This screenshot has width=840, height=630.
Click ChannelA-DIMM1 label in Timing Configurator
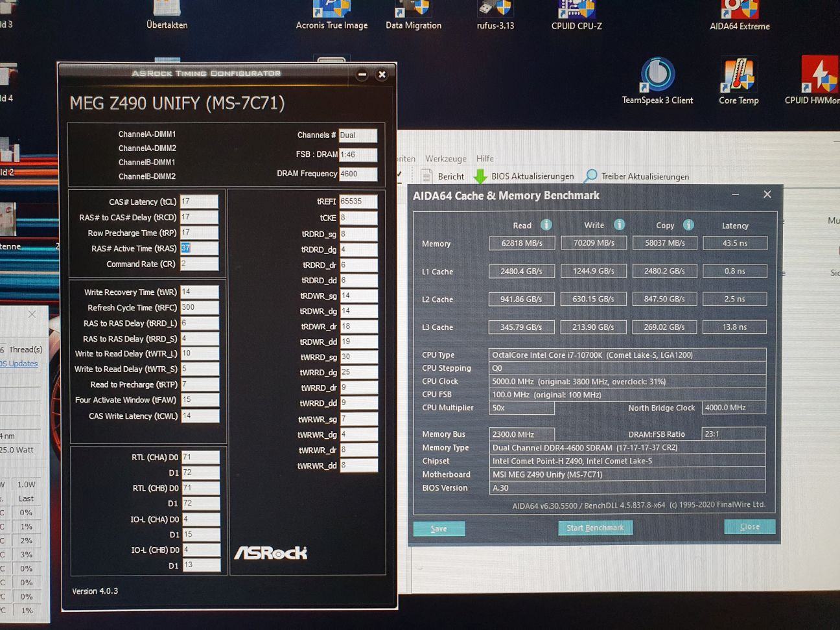click(x=147, y=134)
